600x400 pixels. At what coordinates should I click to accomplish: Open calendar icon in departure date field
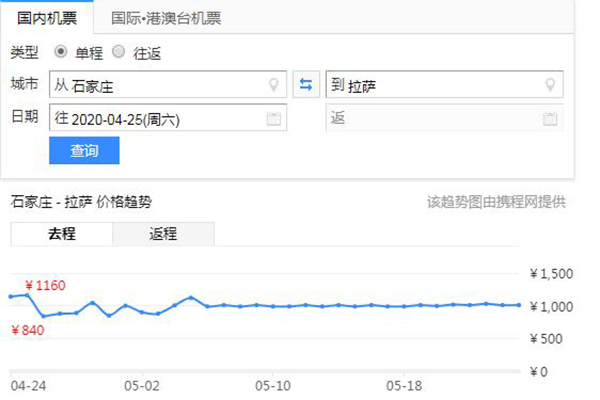274,119
